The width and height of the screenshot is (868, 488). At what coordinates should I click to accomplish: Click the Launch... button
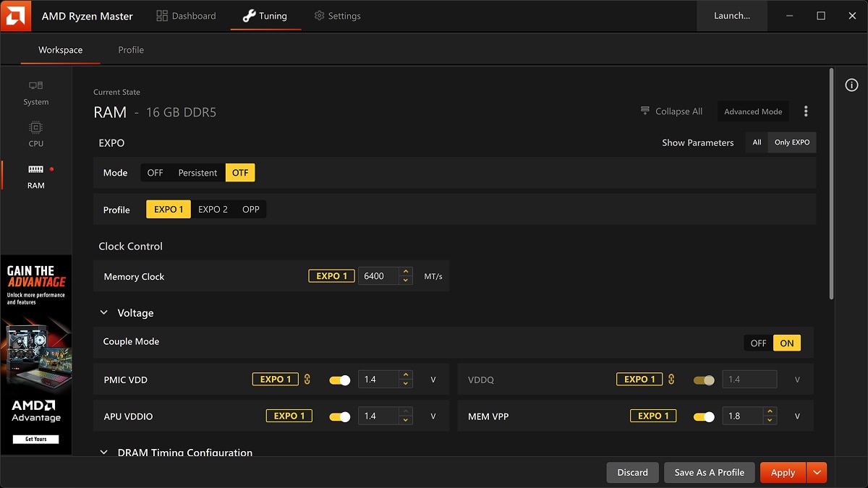pyautogui.click(x=732, y=16)
